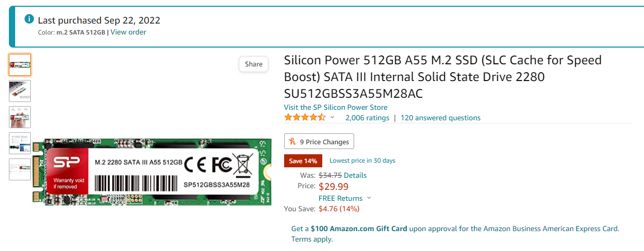Open the fifth thumbnail in the image list
Viewport: 644px width, 251px height.
point(20,169)
